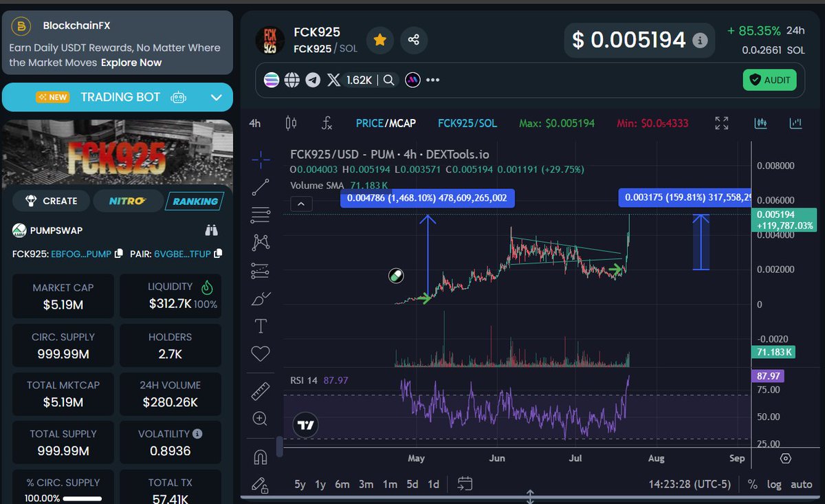This screenshot has height=504, width=825.
Task: Click the drawing toolbar scrollbar handle
Action: click(279, 446)
